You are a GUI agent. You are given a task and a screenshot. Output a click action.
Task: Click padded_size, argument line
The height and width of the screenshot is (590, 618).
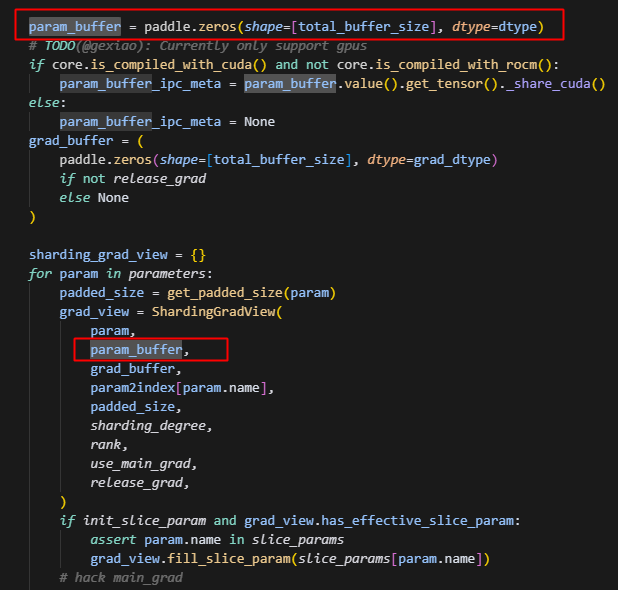136,407
